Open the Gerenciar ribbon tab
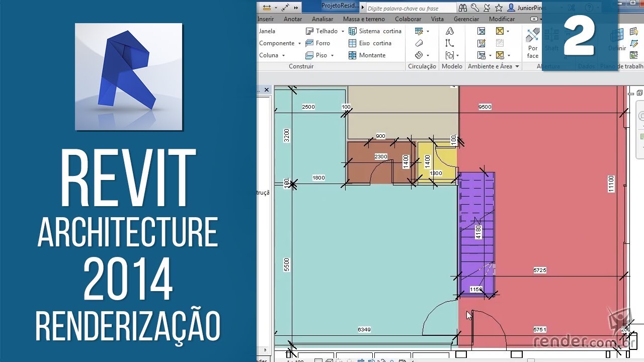This screenshot has width=644, height=362. coord(466,19)
